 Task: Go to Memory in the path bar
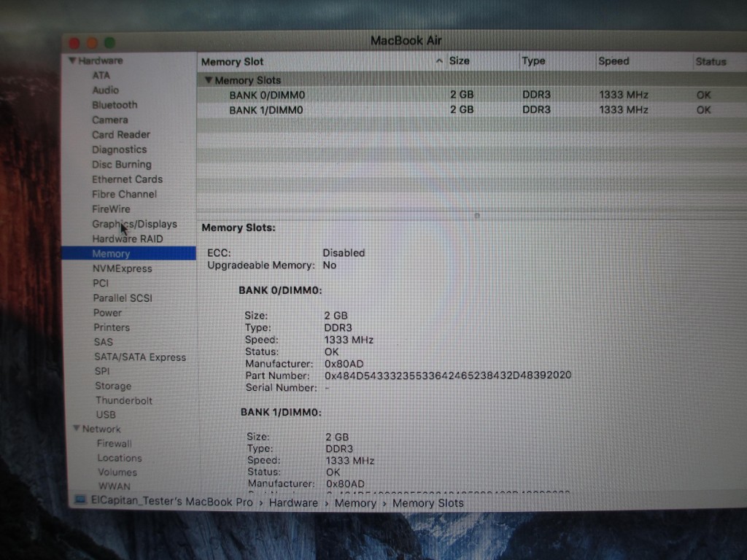click(x=355, y=503)
